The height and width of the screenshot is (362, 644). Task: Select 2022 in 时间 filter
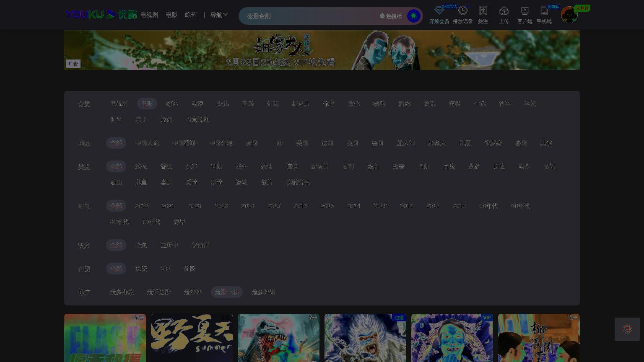coord(142,206)
